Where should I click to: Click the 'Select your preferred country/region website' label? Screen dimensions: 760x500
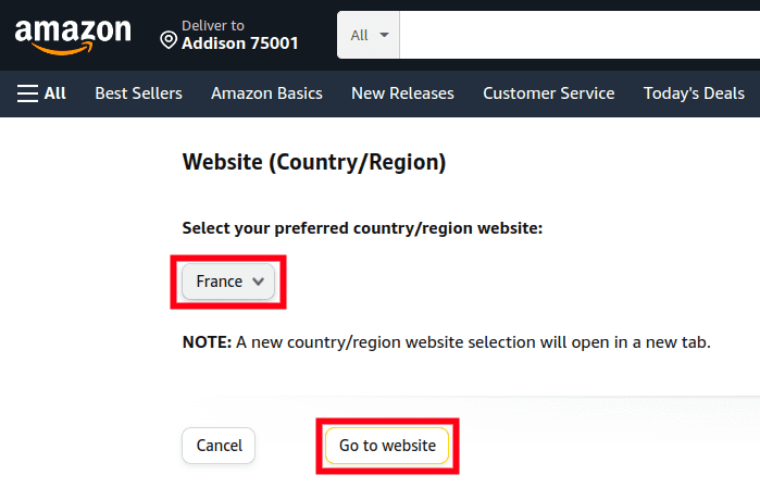point(363,228)
